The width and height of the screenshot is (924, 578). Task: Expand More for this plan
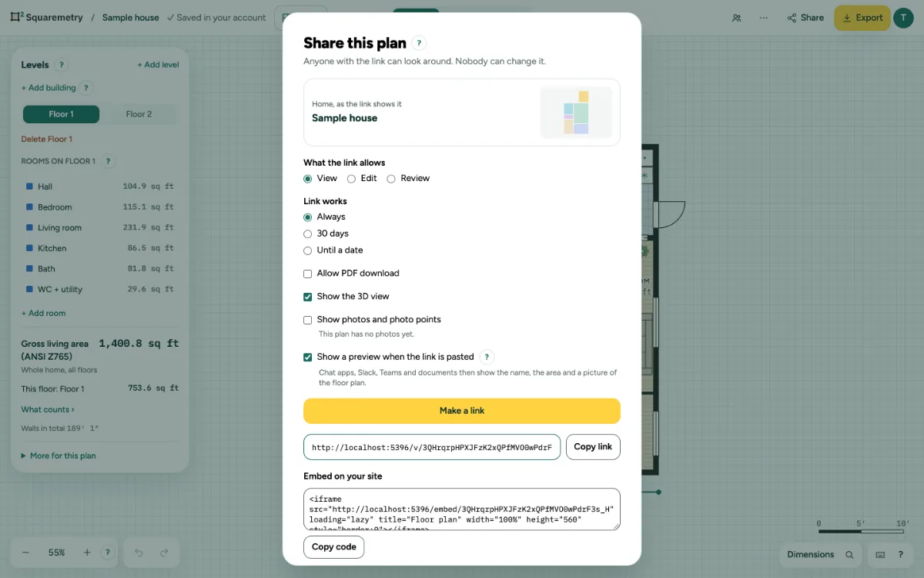click(59, 455)
